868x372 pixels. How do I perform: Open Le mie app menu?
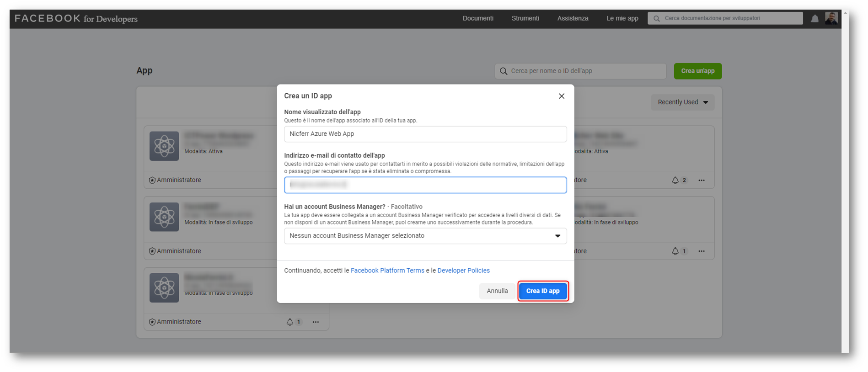point(622,18)
